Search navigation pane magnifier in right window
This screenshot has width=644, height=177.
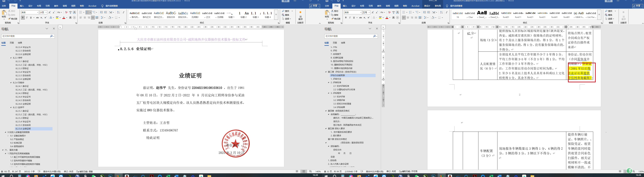coord(374,36)
